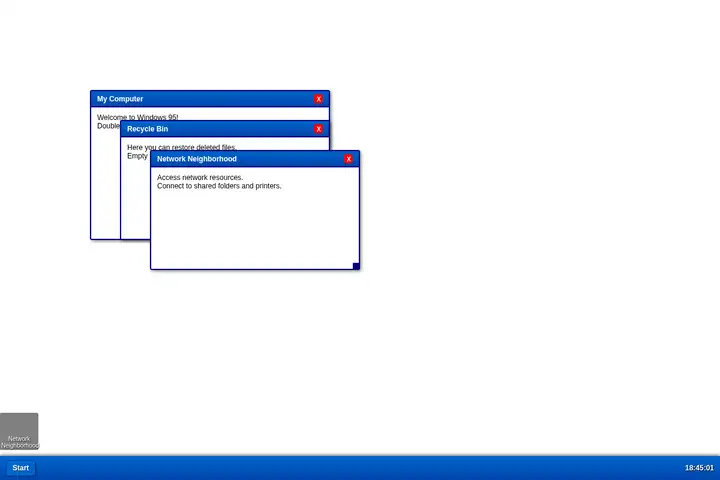
Task: Select the My Computer title bar
Action: pos(210,99)
